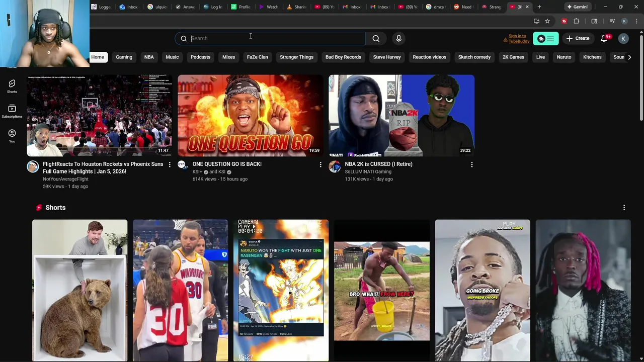Viewport: 644px width, 362px height.
Task: Select the Live chip
Action: click(x=540, y=57)
